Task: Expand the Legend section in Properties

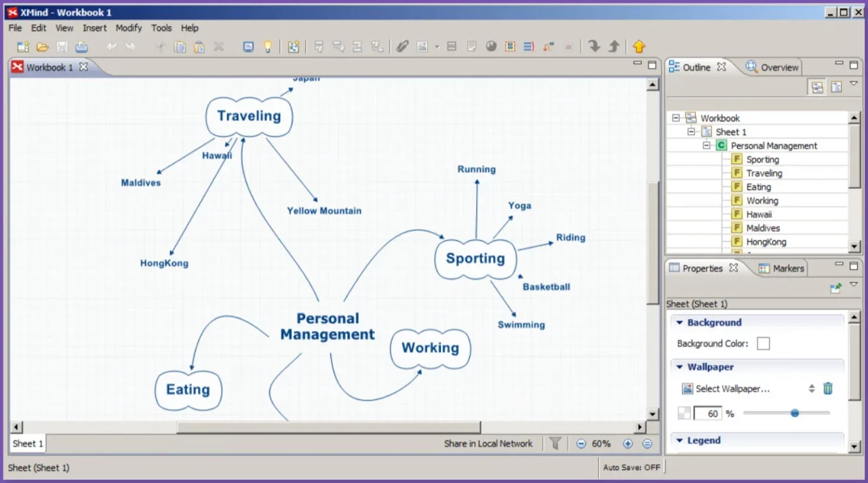Action: (x=680, y=440)
